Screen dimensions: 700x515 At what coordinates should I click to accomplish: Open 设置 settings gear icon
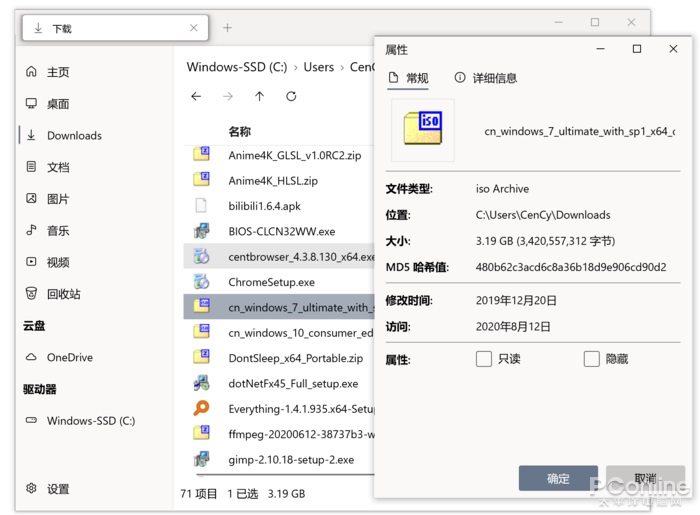click(x=31, y=488)
